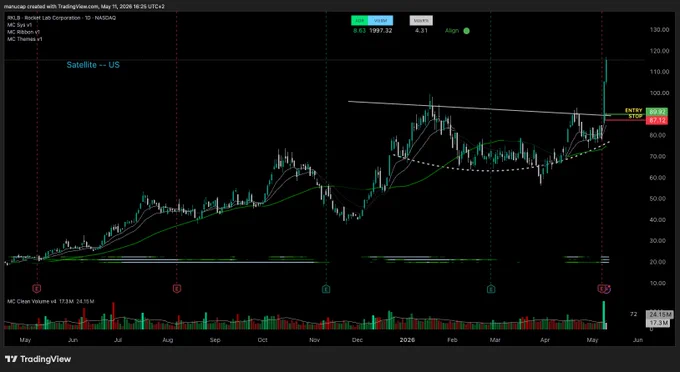Click the grey table header cell above 4.31
Screen dimensions: 680x372
pyautogui.click(x=421, y=20)
